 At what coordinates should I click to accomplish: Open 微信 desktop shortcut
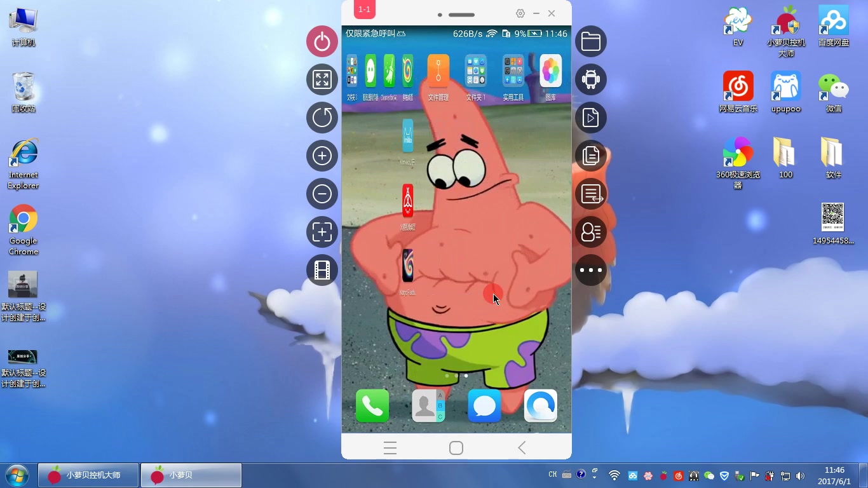click(x=834, y=92)
